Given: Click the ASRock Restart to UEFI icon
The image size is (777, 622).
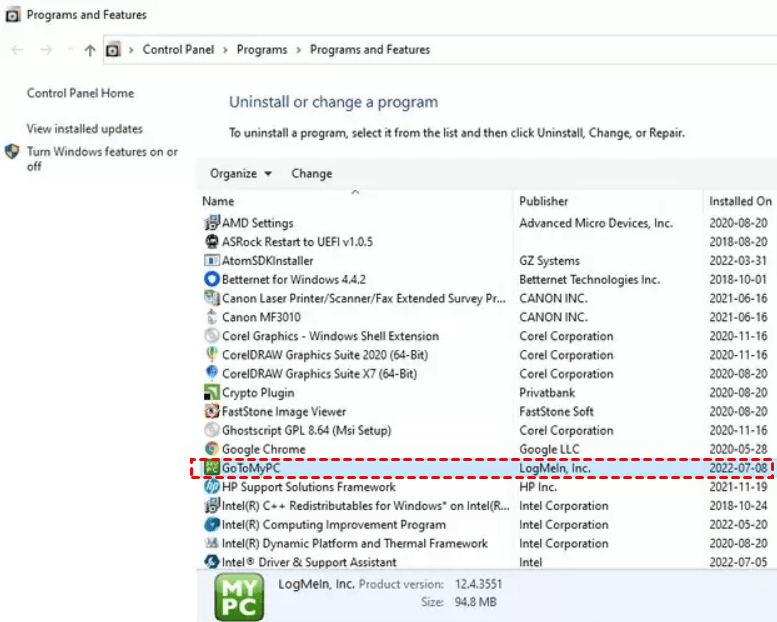Looking at the screenshot, I should (212, 241).
